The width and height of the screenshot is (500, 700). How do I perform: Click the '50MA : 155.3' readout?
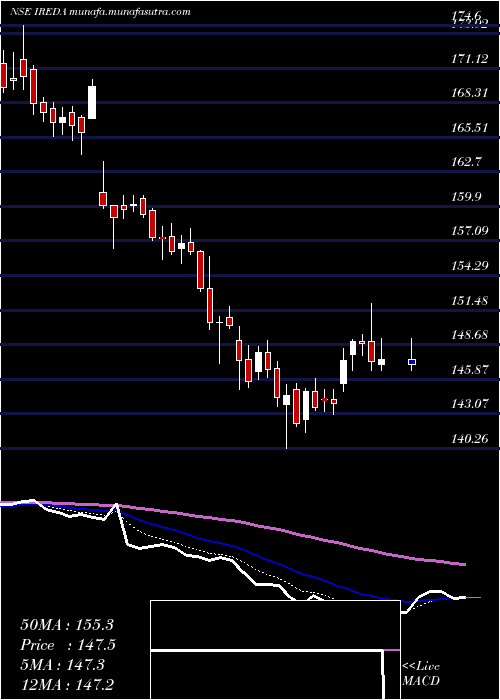pyautogui.click(x=68, y=625)
